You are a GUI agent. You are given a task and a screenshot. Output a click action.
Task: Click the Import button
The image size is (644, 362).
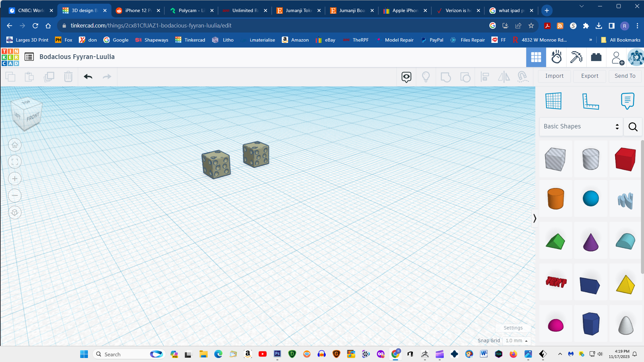coord(554,76)
